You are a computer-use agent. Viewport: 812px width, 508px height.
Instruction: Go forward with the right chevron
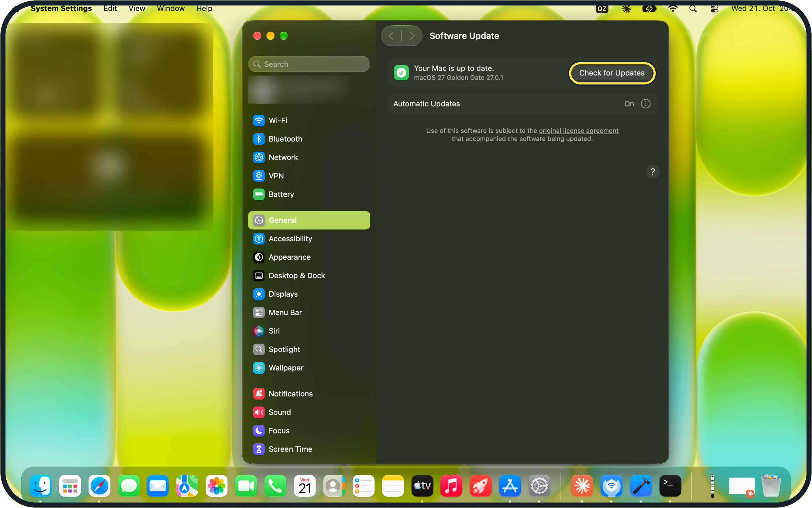pos(412,36)
